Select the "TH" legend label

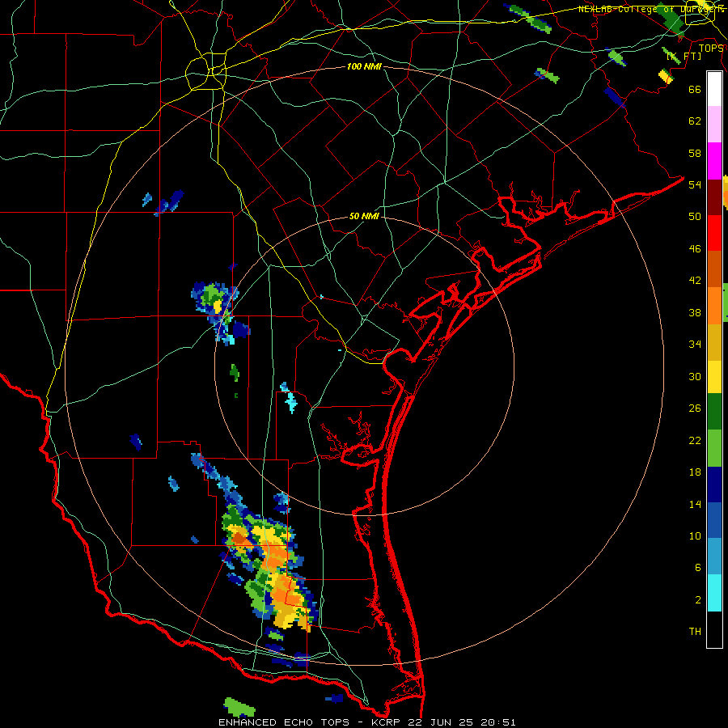695,632
